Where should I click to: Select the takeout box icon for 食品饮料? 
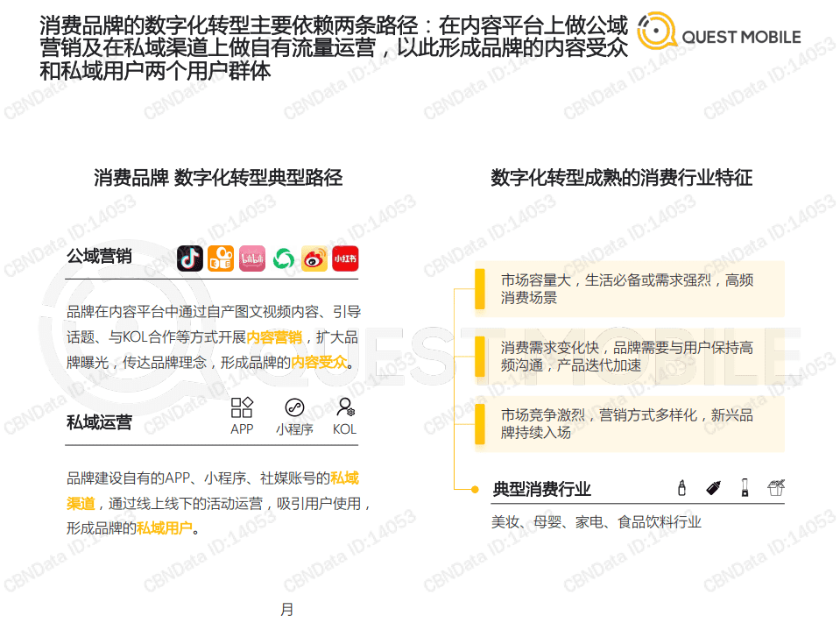(775, 487)
